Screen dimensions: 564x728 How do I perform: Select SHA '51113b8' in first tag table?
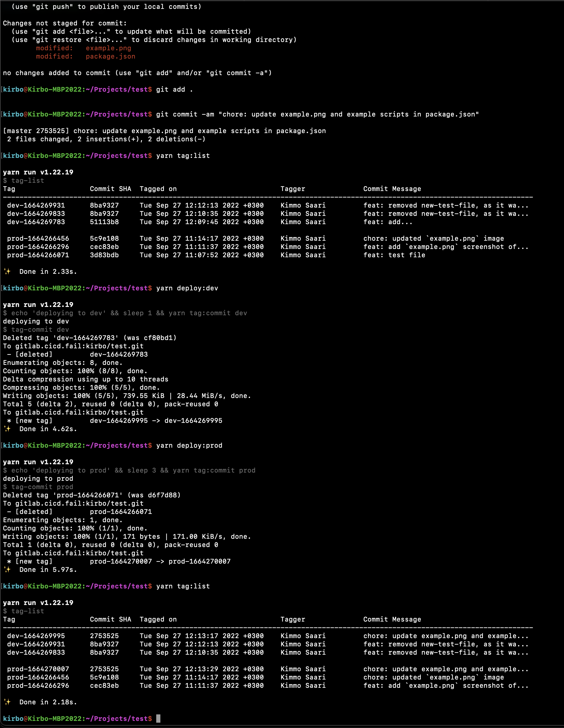click(x=104, y=222)
